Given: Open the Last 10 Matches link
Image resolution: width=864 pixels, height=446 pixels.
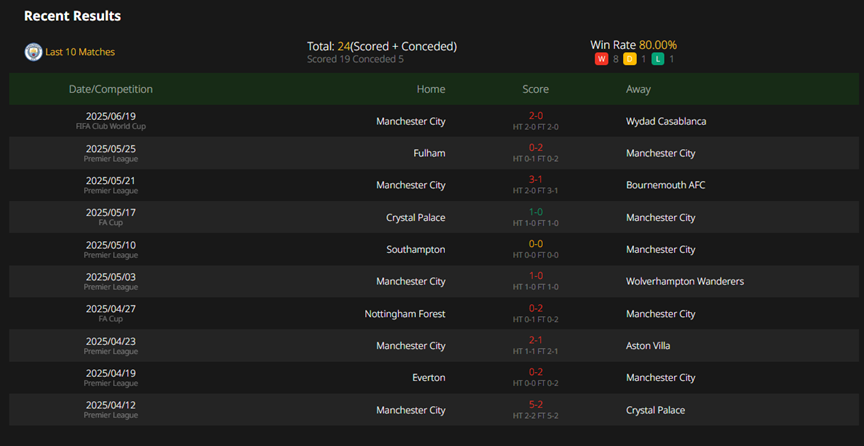Looking at the screenshot, I should point(80,52).
